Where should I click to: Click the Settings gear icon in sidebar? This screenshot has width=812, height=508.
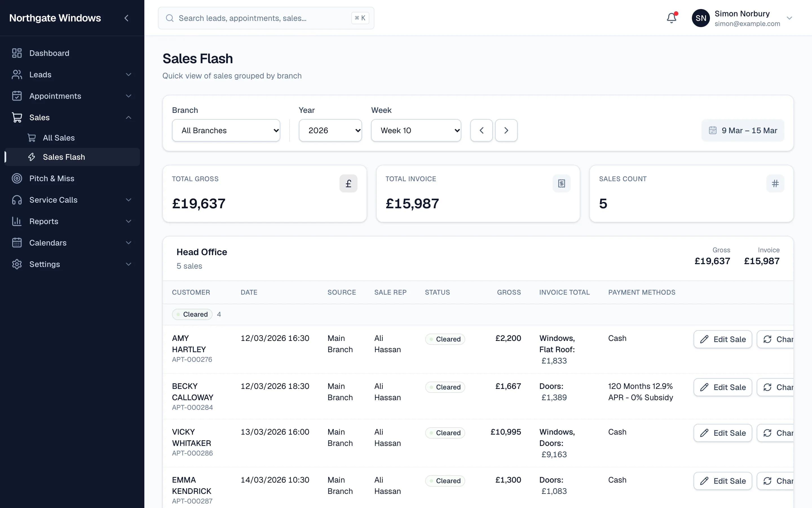pyautogui.click(x=17, y=264)
